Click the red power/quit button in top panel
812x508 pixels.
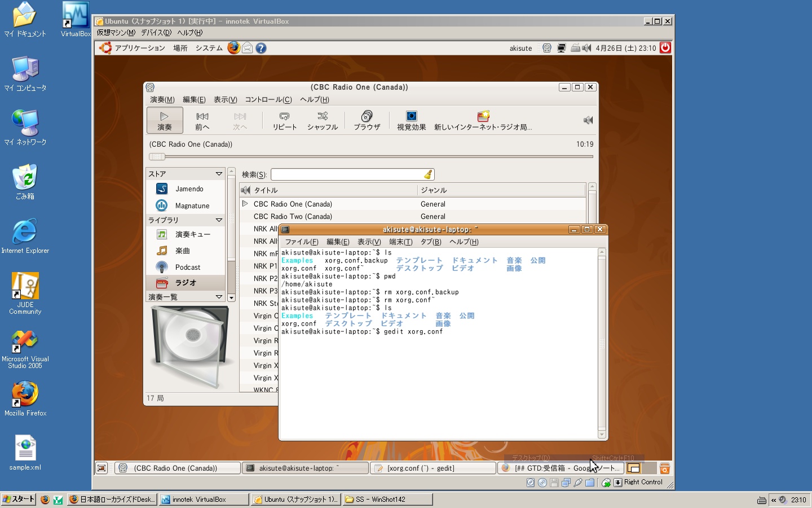pyautogui.click(x=665, y=48)
